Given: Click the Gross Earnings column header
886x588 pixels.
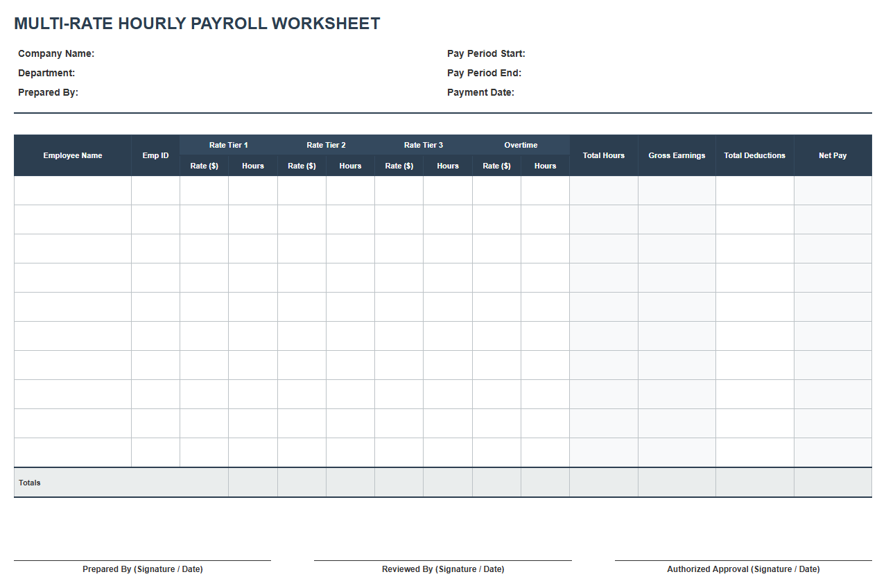Looking at the screenshot, I should [677, 155].
